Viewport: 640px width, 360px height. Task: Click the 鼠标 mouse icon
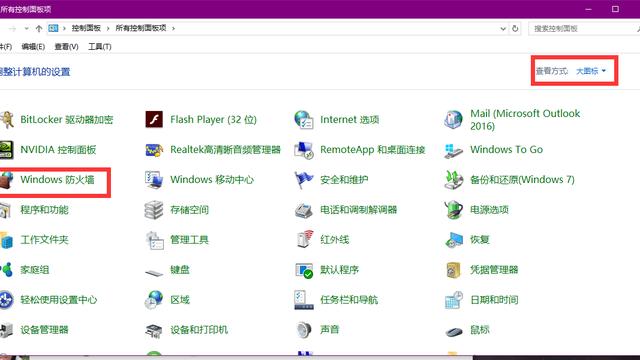[453, 331]
